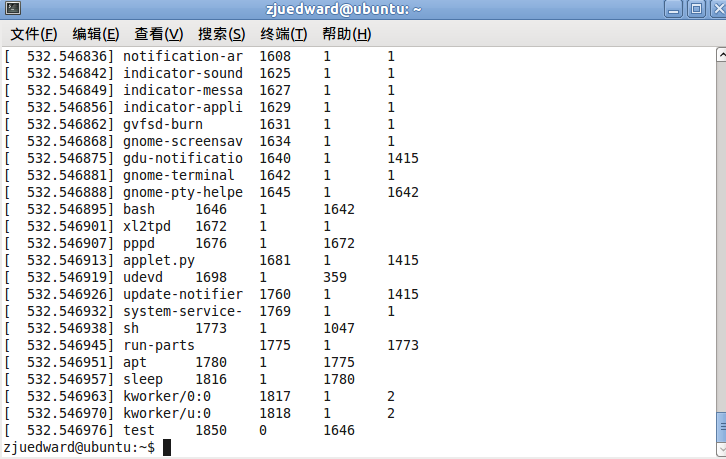The image size is (726, 459).
Task: Open the 帮助(H) menu
Action: (346, 34)
